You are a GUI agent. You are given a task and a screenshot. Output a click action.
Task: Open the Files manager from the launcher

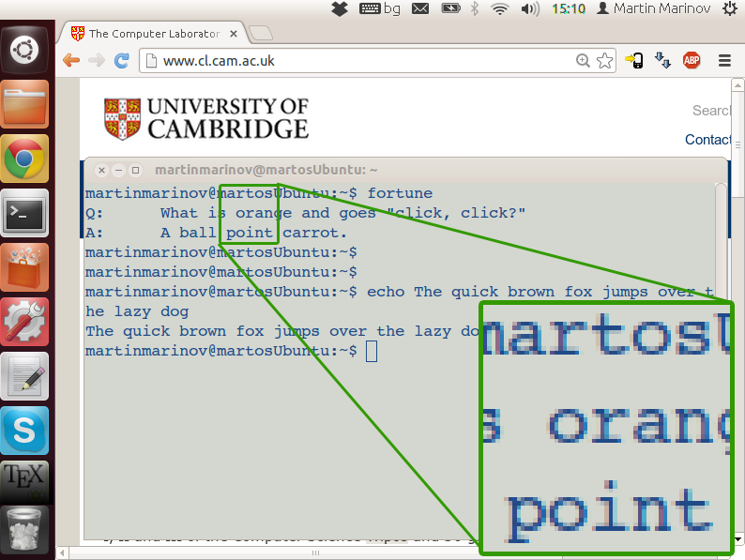coord(25,105)
